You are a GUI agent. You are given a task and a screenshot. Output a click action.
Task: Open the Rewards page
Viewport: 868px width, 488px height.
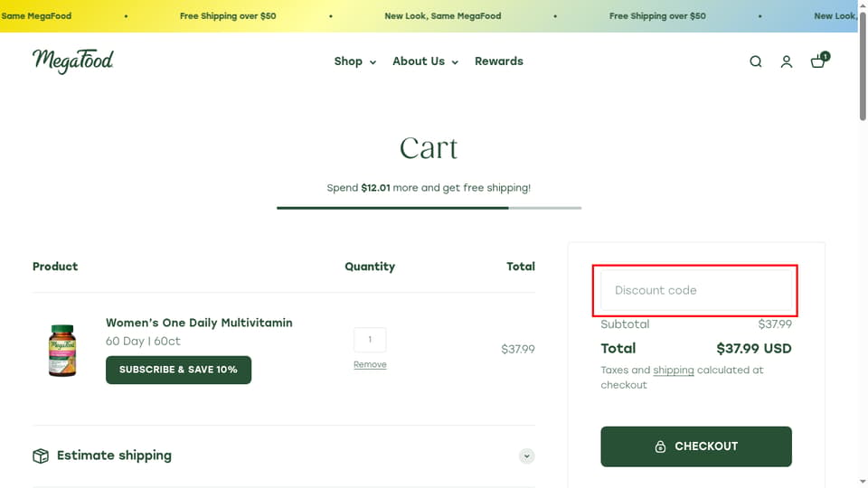click(499, 61)
